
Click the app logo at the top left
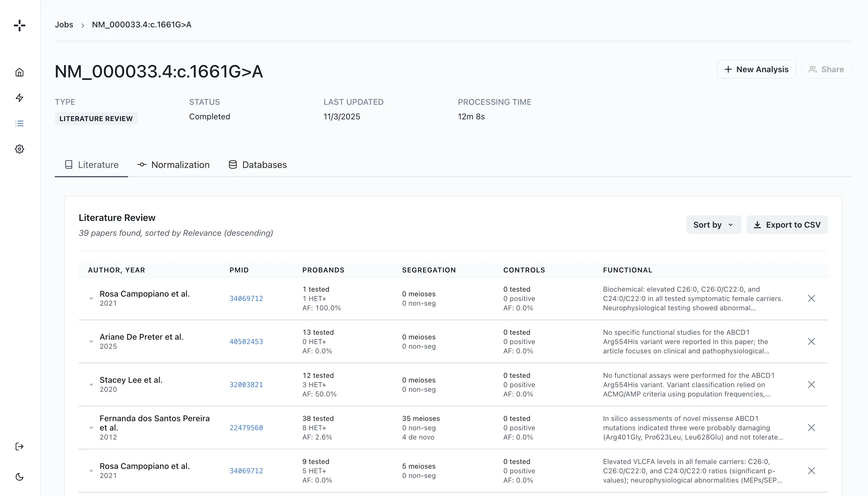click(20, 26)
